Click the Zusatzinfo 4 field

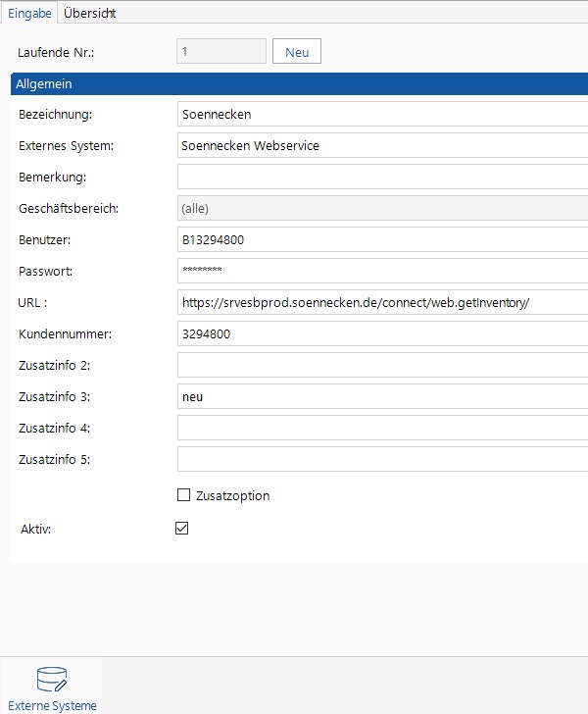click(x=382, y=428)
